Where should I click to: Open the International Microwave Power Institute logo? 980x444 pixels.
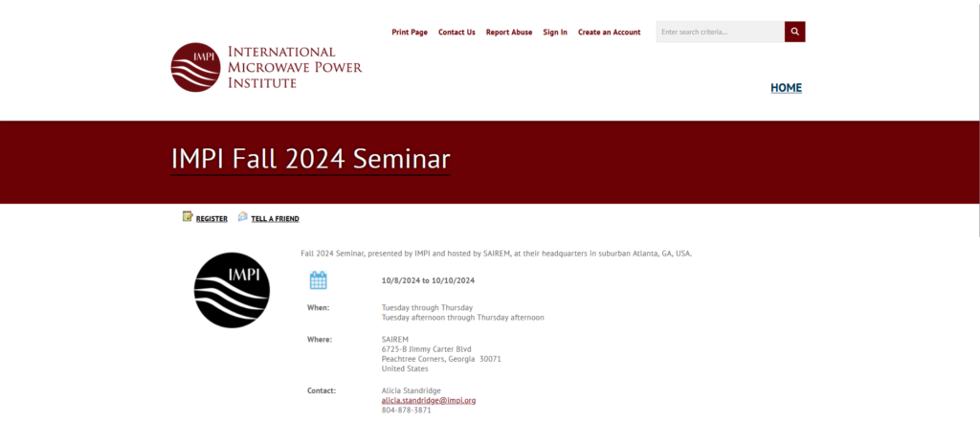pos(266,67)
